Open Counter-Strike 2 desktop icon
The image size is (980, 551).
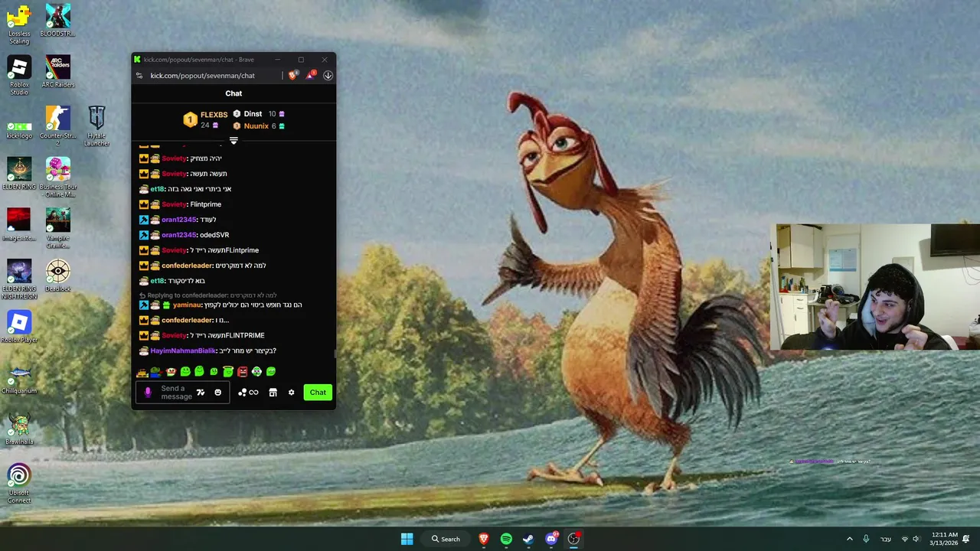tap(58, 126)
